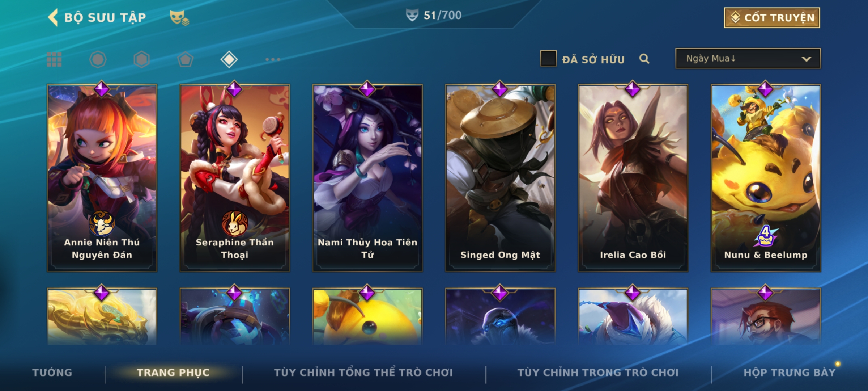Expand sort options via the dropdown chevron
Screen dimensions: 868x391
[x=806, y=59]
